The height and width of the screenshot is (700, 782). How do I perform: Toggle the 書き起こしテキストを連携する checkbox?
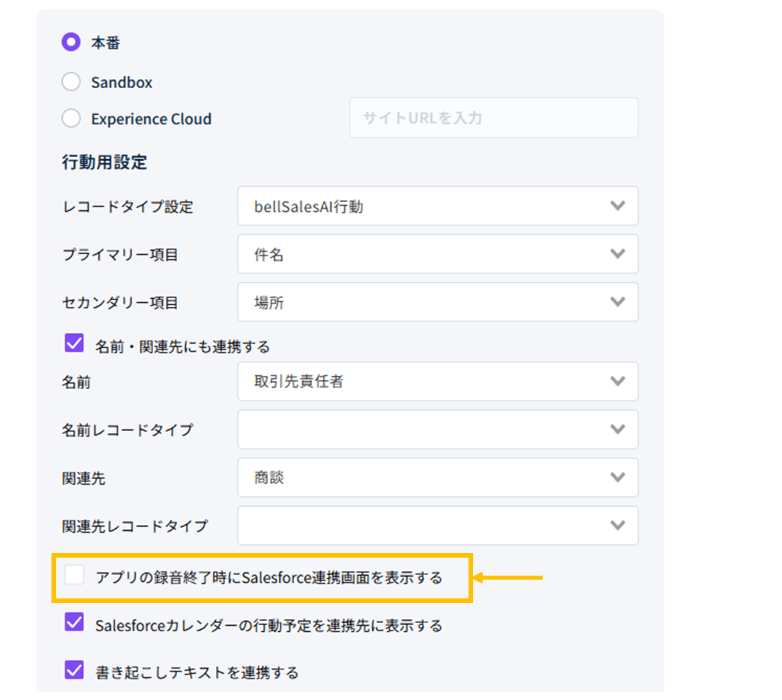pos(74,670)
